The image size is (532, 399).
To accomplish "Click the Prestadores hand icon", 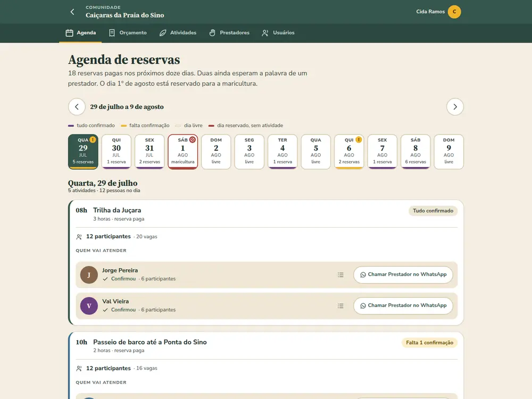I will pyautogui.click(x=212, y=33).
